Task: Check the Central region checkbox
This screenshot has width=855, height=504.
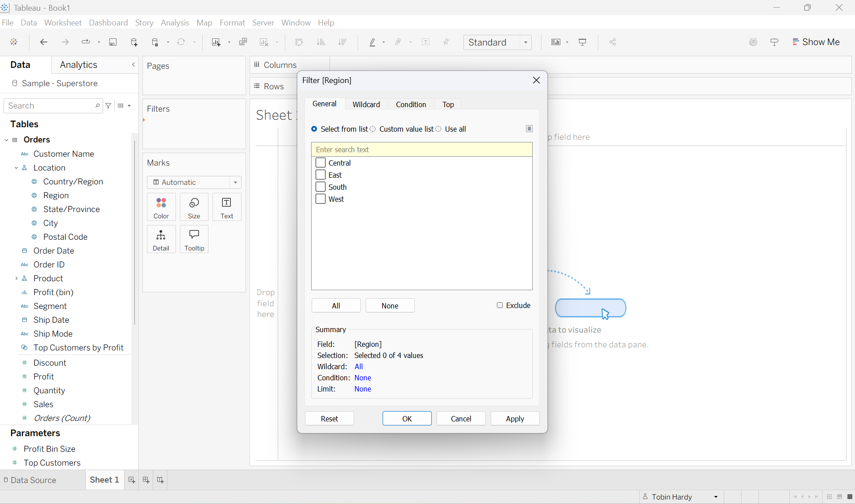Action: point(321,163)
